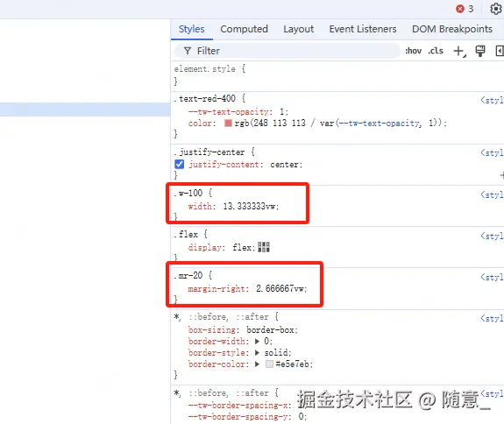Click the .text-red-400 selector

point(205,99)
